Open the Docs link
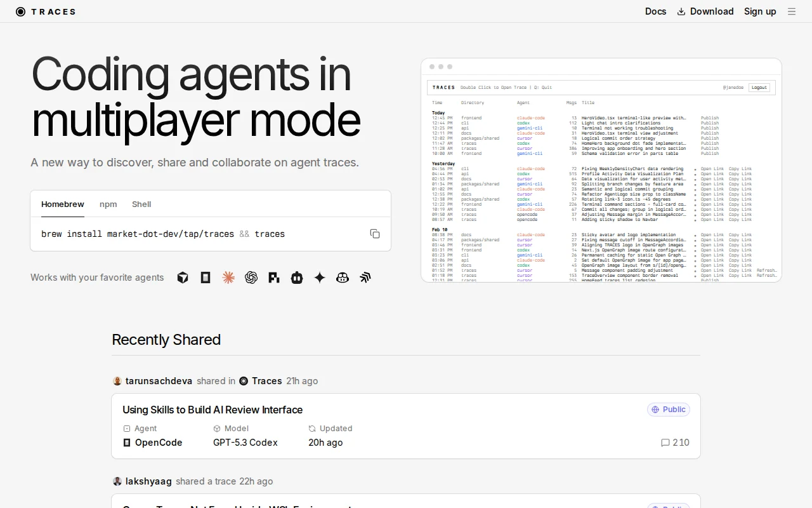This screenshot has height=508, width=812. 655,11
